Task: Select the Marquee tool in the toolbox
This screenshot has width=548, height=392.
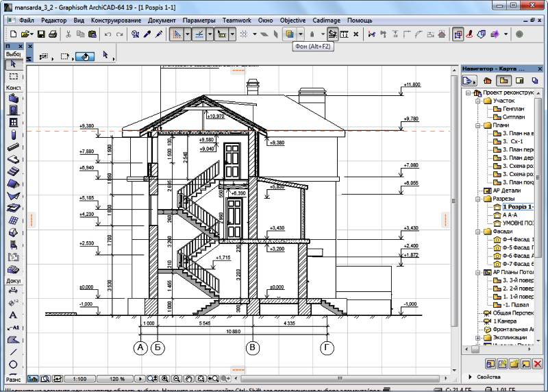Action: tap(13, 76)
